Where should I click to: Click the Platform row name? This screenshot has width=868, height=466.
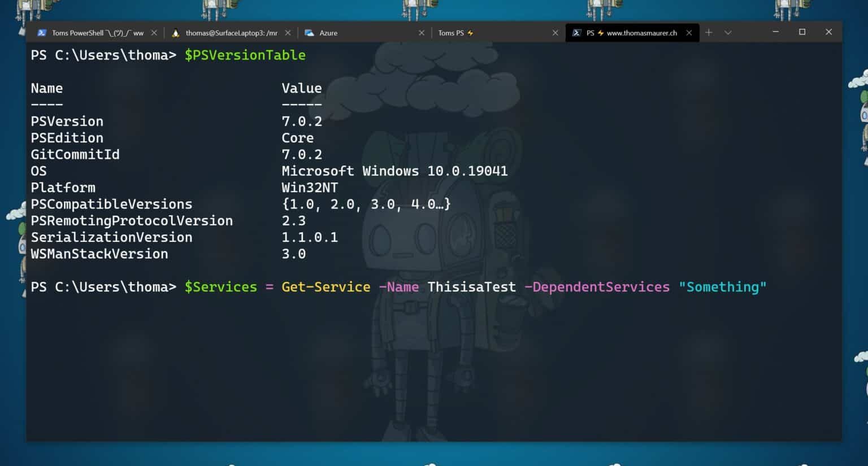click(x=63, y=188)
